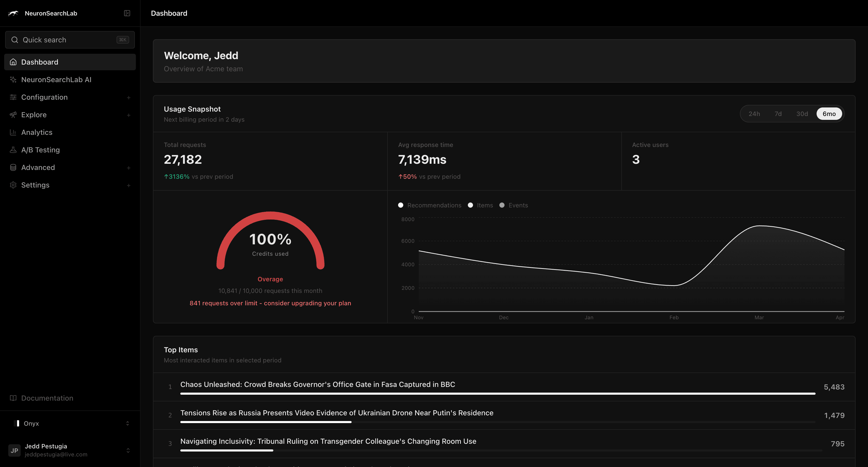Viewport: 868px width, 467px height.
Task: Open Documentation from the sidebar
Action: (47, 398)
